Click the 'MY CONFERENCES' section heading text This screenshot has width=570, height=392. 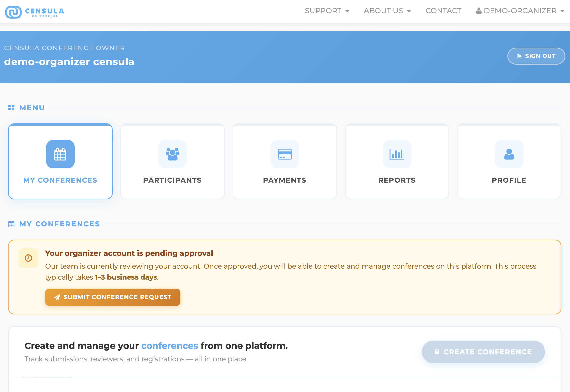[x=60, y=224]
